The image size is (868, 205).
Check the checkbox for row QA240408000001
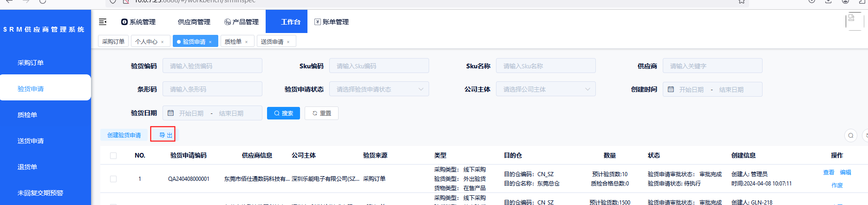(x=113, y=179)
